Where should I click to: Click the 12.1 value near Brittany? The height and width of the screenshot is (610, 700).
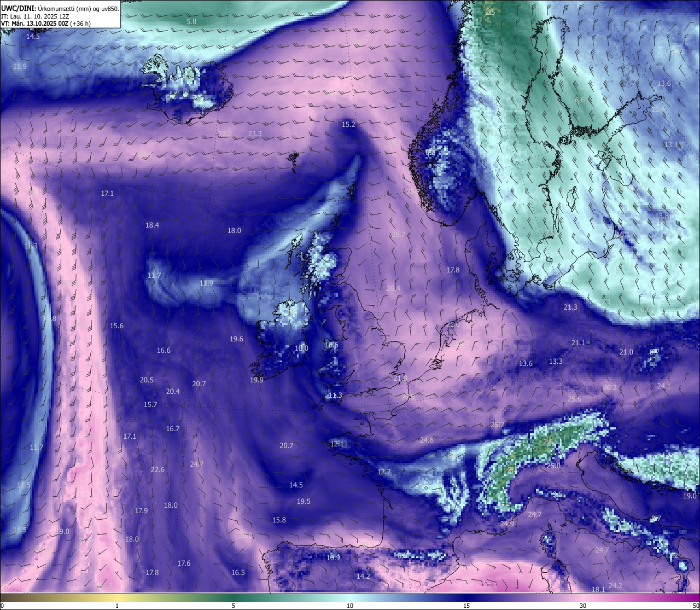pos(337,444)
